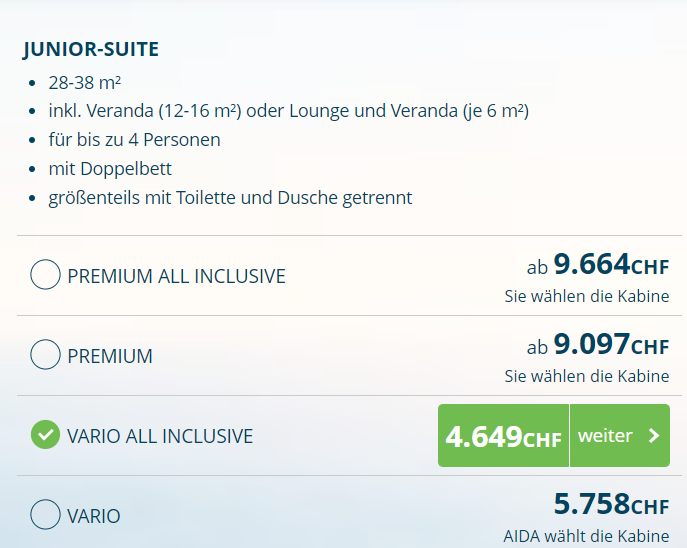
Task: Click the 5.758 CHF price
Action: pos(611,503)
